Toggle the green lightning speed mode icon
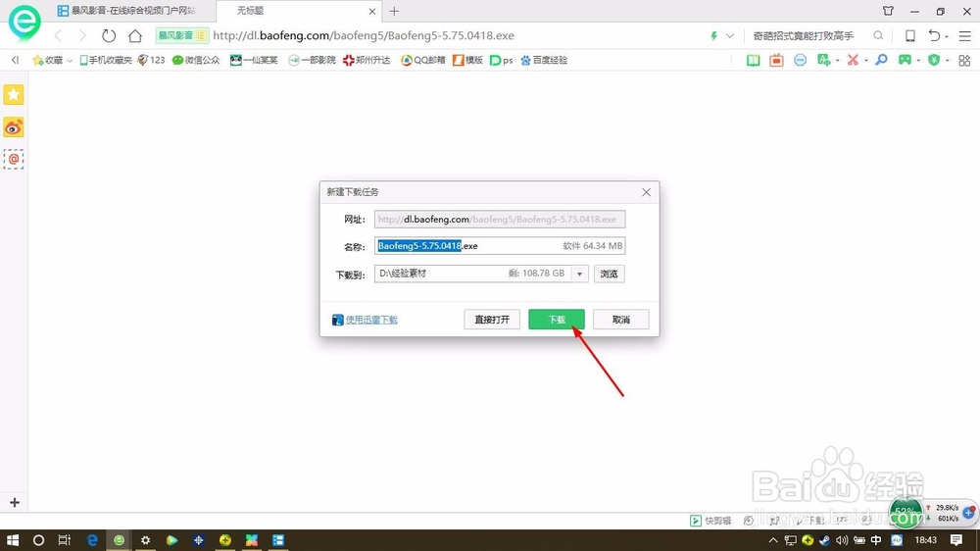Viewport: 980px width, 551px height. click(713, 35)
